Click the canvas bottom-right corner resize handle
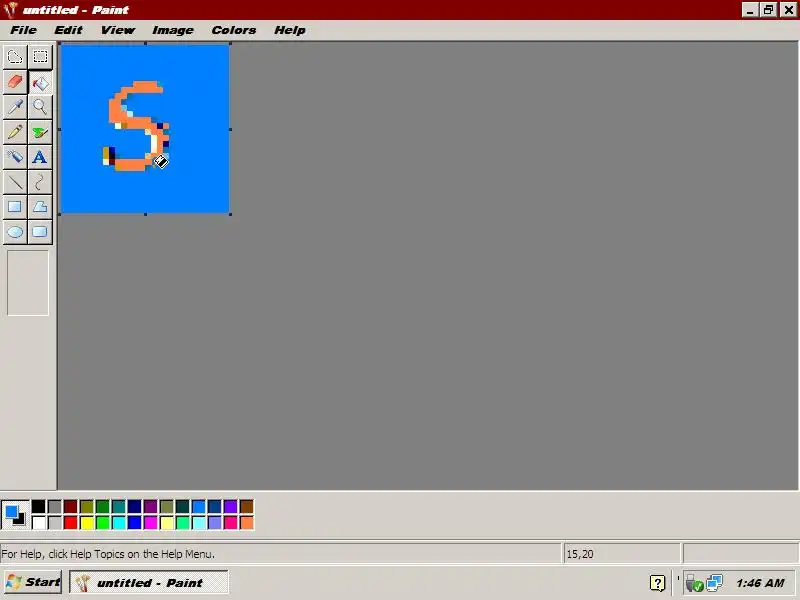This screenshot has height=600, width=800. click(x=231, y=214)
